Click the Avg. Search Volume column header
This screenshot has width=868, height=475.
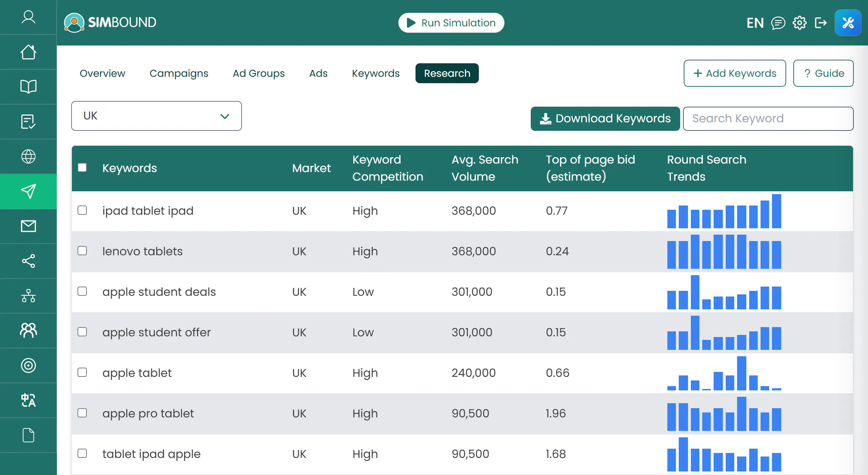click(485, 168)
